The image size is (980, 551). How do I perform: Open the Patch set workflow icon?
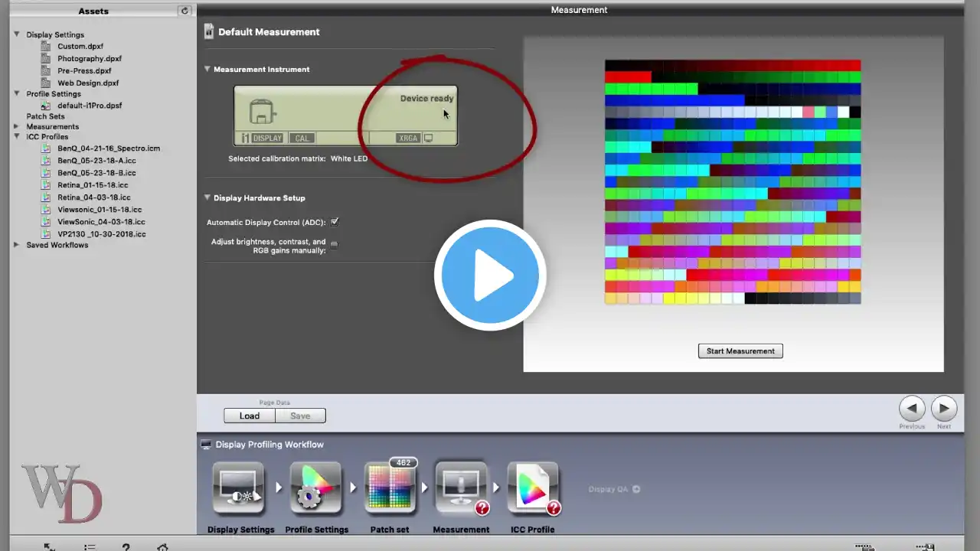tap(390, 487)
